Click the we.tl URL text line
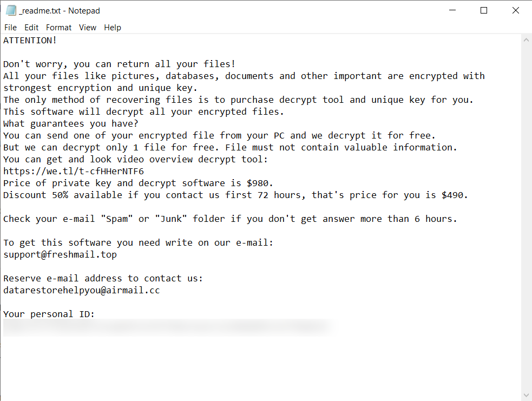 tap(74, 171)
